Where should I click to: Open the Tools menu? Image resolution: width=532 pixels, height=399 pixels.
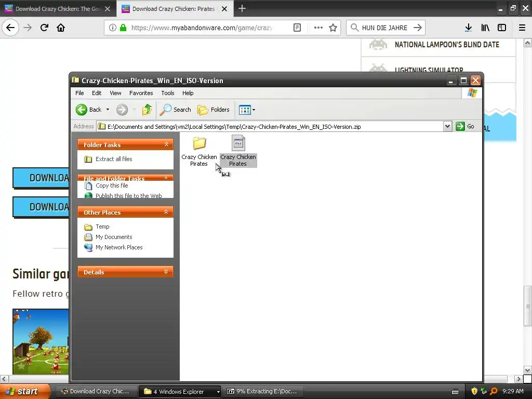168,93
